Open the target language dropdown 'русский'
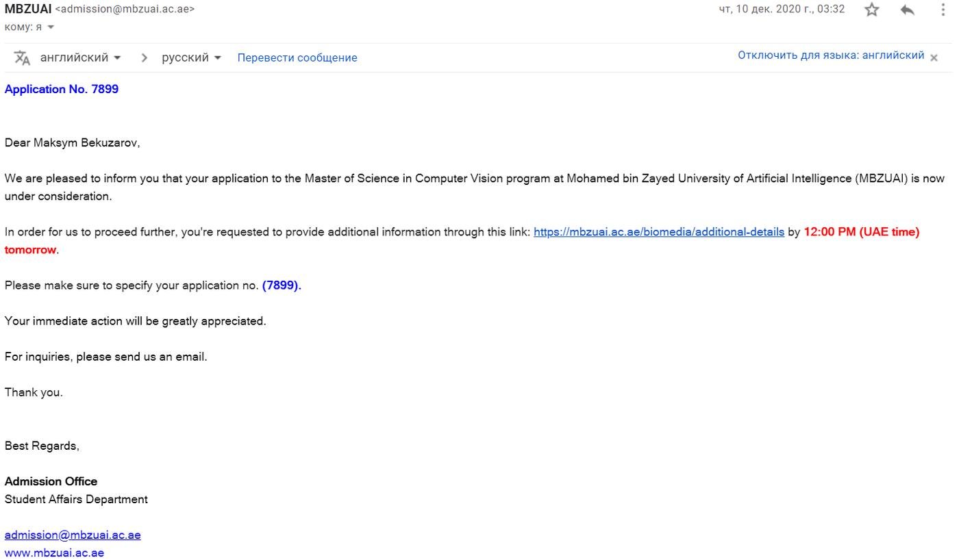The image size is (959, 560). 191,58
